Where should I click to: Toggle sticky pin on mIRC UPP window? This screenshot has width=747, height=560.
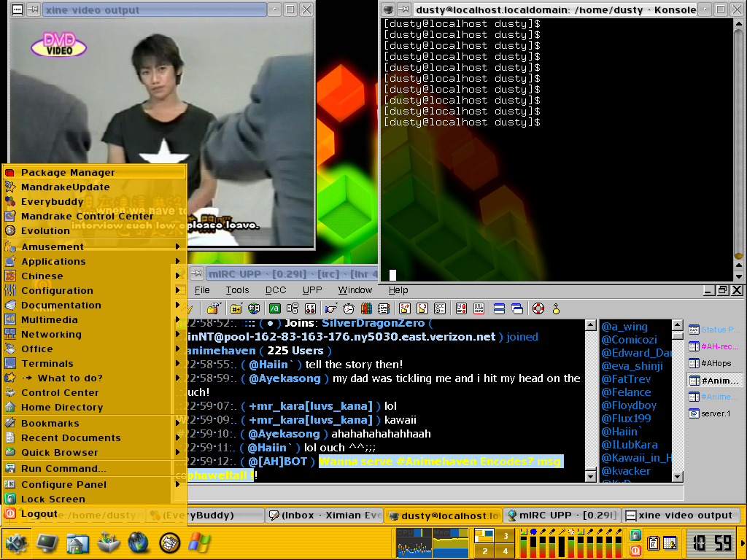pyautogui.click(x=197, y=274)
